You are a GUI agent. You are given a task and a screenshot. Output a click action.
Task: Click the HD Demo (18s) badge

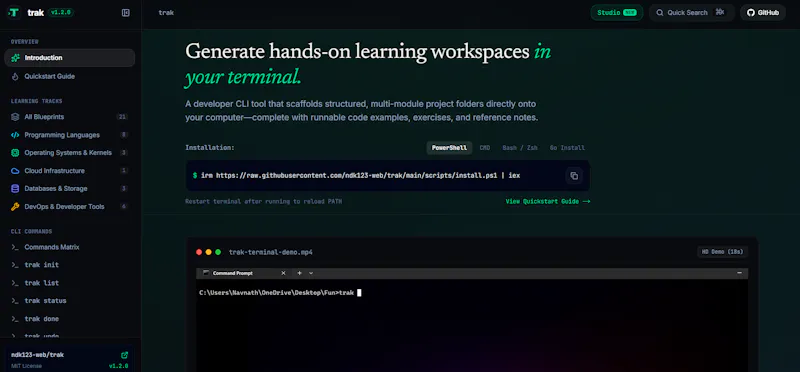pos(722,252)
